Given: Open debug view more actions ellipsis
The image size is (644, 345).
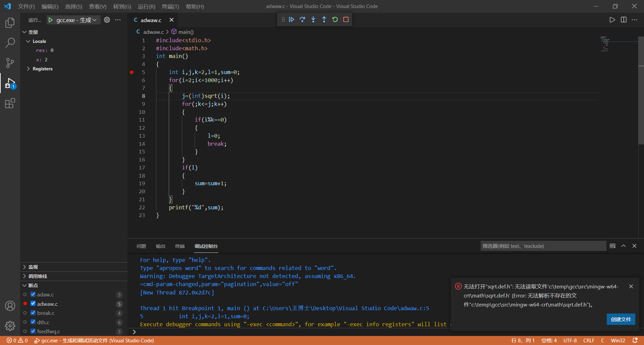Looking at the screenshot, I should (x=118, y=20).
